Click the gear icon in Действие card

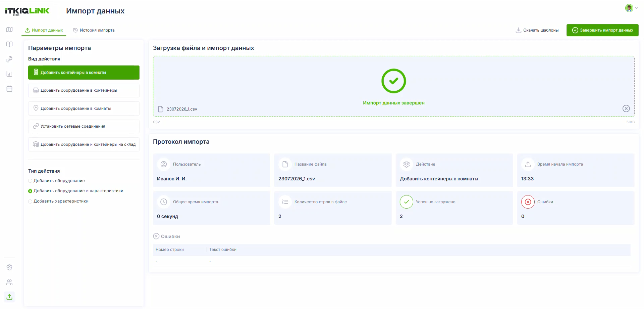click(407, 164)
